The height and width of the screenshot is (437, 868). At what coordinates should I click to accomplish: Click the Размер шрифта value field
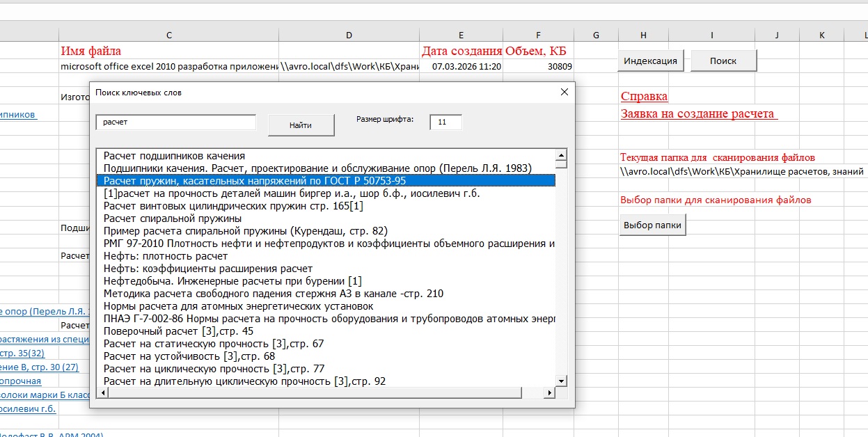pos(445,122)
